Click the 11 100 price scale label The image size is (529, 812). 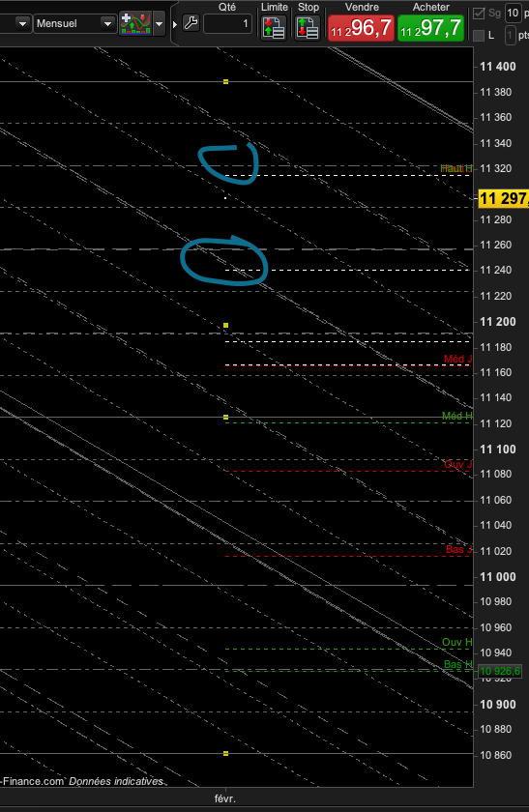[x=498, y=449]
